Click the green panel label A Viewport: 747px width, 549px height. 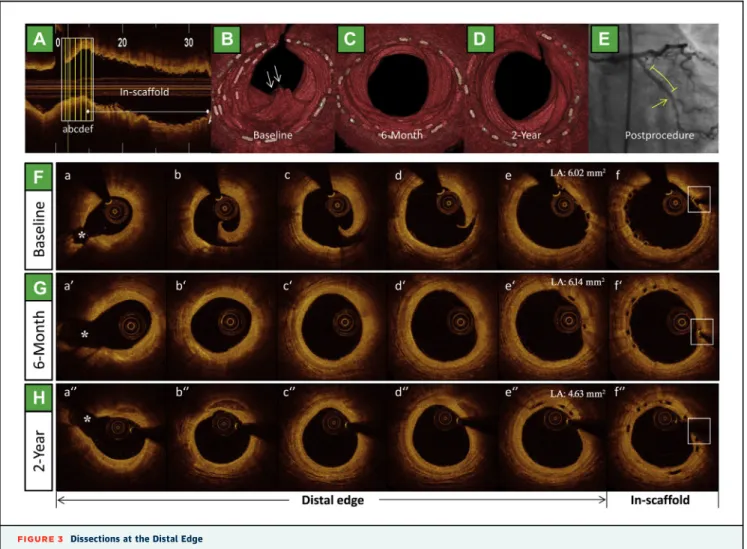coord(40,39)
